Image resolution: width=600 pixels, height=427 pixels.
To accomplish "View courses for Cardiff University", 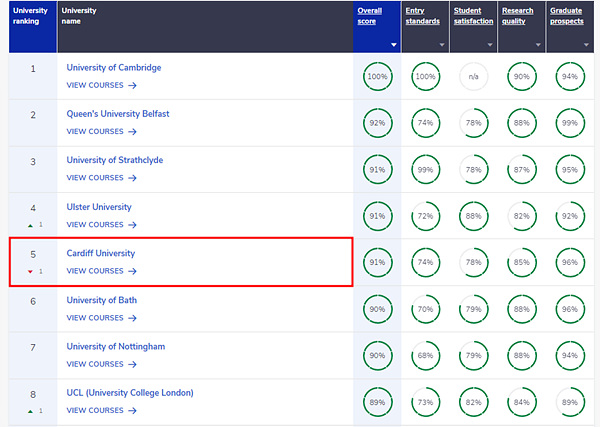I will tap(101, 271).
